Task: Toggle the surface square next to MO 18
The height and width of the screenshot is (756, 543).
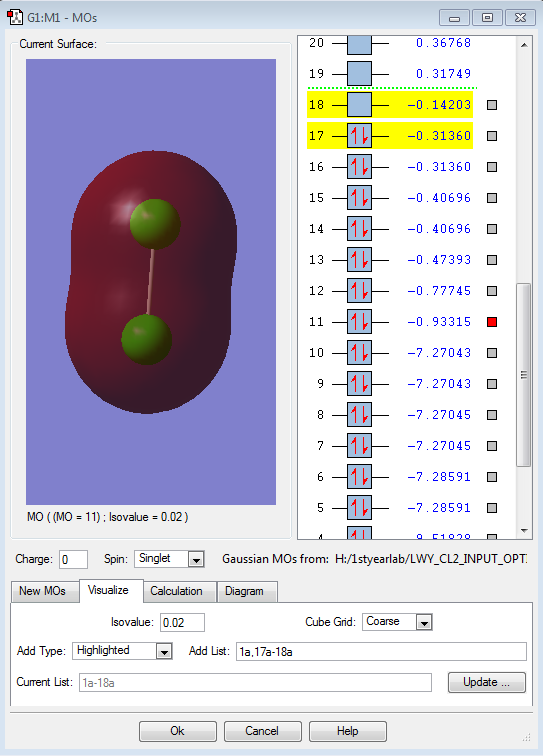Action: point(492,105)
